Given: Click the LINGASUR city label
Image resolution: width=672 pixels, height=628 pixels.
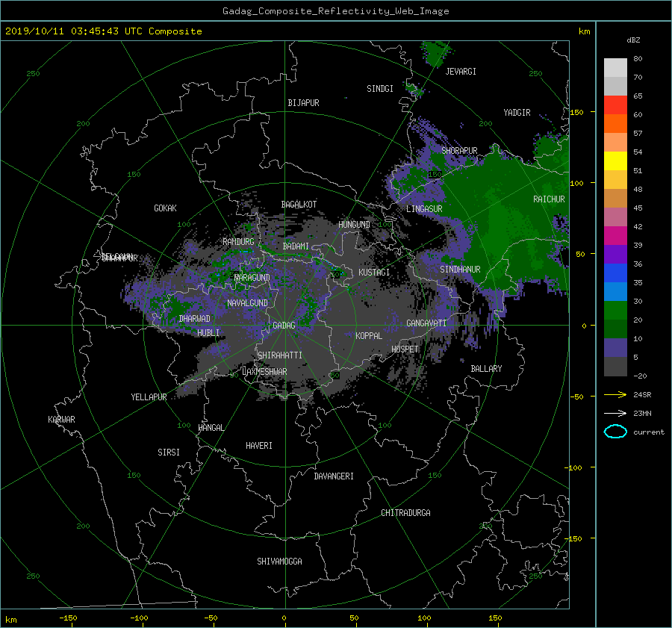Looking at the screenshot, I should pos(424,209).
